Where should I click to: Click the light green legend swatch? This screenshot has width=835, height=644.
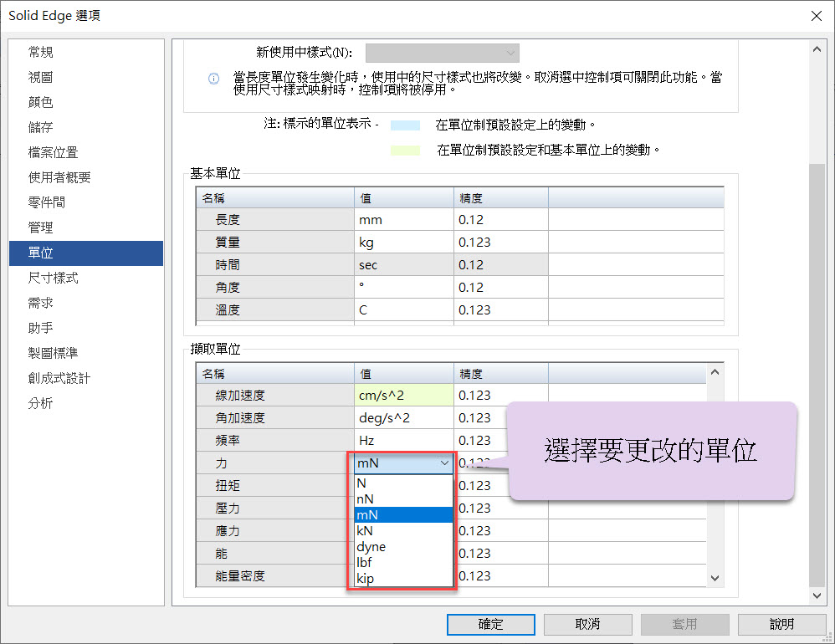405,150
